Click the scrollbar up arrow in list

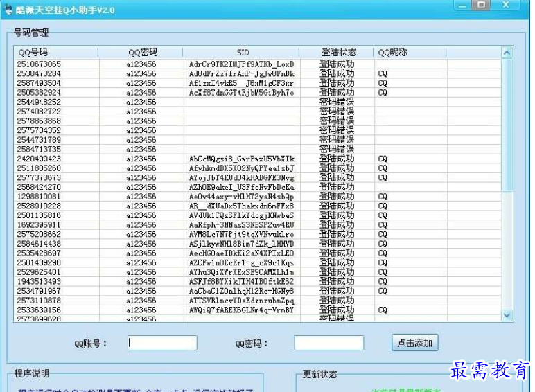(x=507, y=53)
